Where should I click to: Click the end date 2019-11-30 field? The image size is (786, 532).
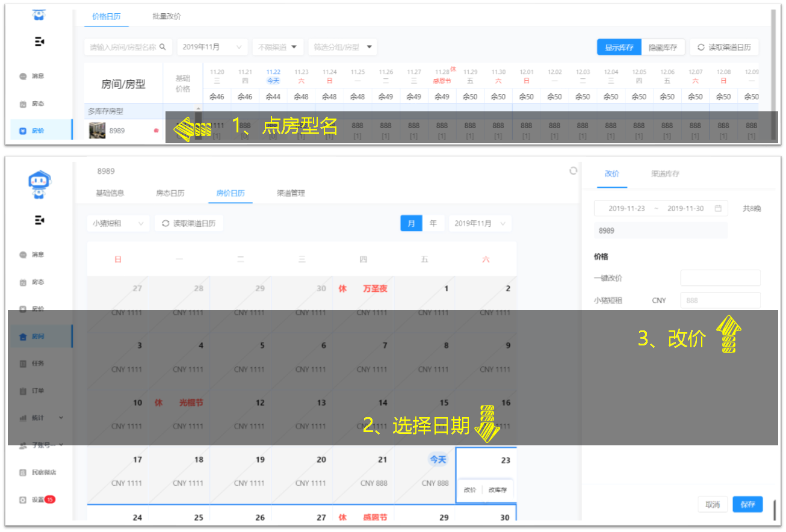click(685, 208)
